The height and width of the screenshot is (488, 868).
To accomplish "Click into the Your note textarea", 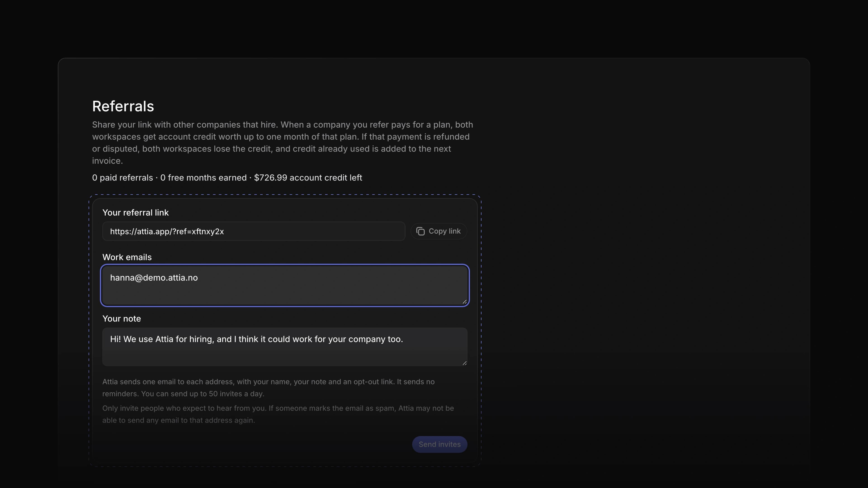I will (x=285, y=347).
